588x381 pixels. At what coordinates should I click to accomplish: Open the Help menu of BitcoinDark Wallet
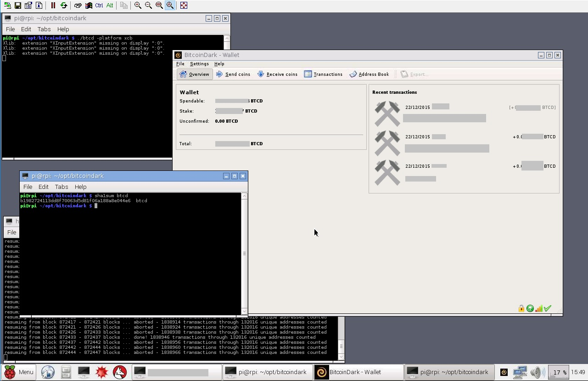point(219,64)
